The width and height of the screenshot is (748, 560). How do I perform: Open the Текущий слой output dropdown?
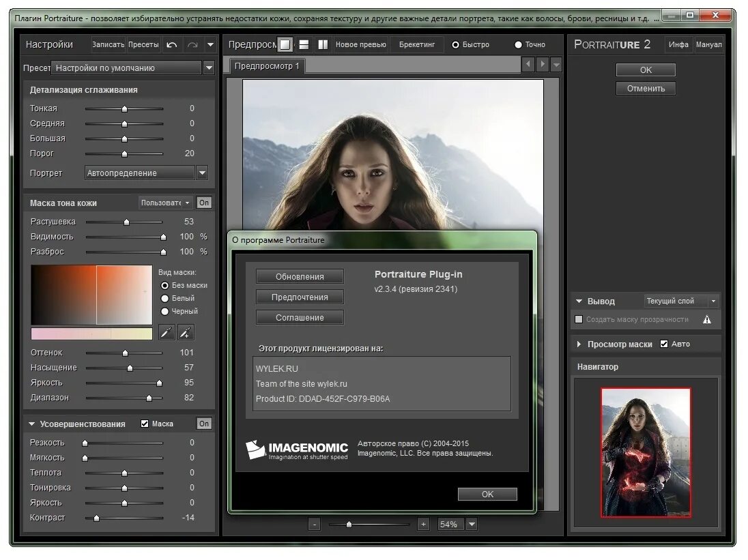point(682,301)
